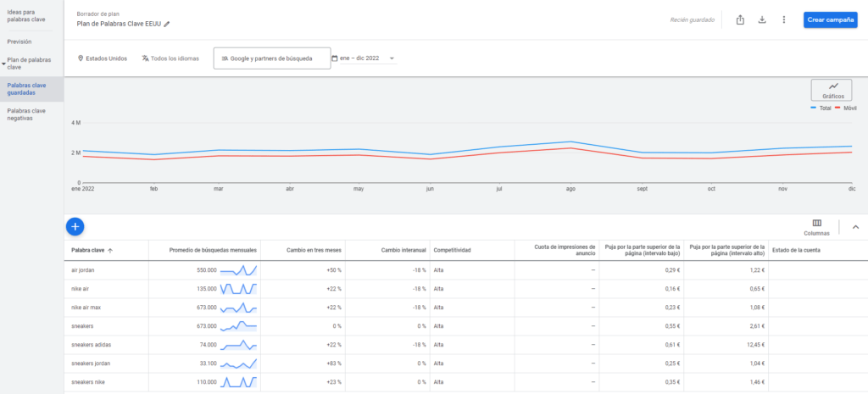The width and height of the screenshot is (868, 394).
Task: Click the +83 % three-month change
Action: coord(334,363)
